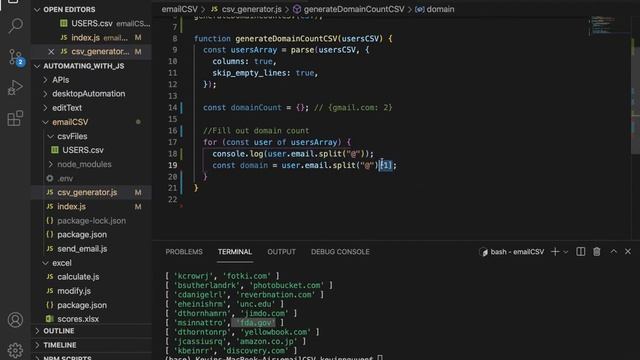Switch to the DEBUG CONSOLE tab
Image resolution: width=640 pixels, height=360 pixels.
click(x=340, y=252)
